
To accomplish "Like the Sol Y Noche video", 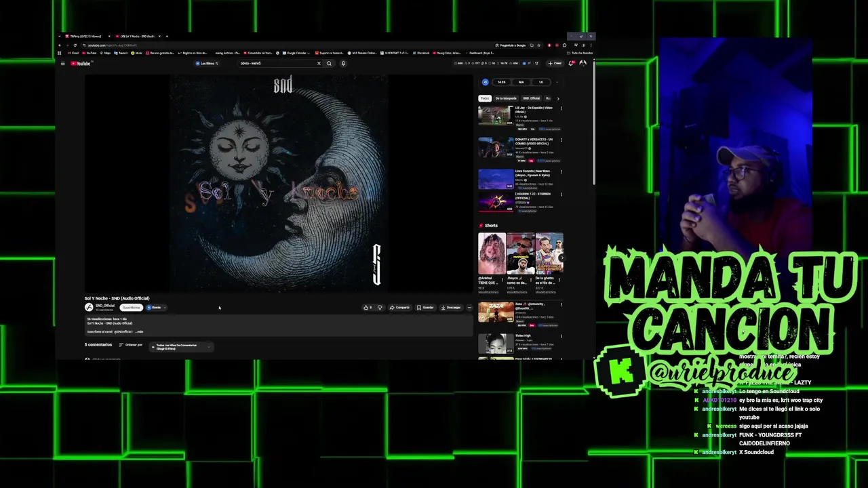I will [368, 307].
